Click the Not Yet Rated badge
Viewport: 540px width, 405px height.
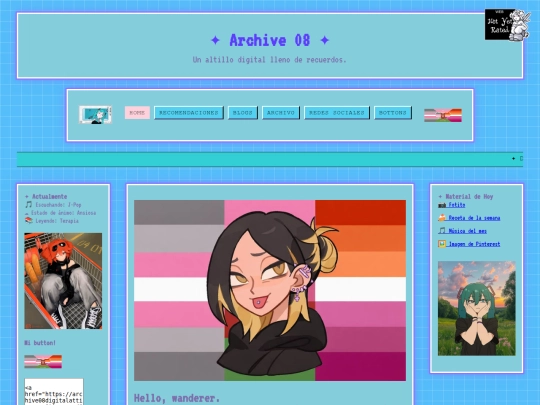(507, 25)
